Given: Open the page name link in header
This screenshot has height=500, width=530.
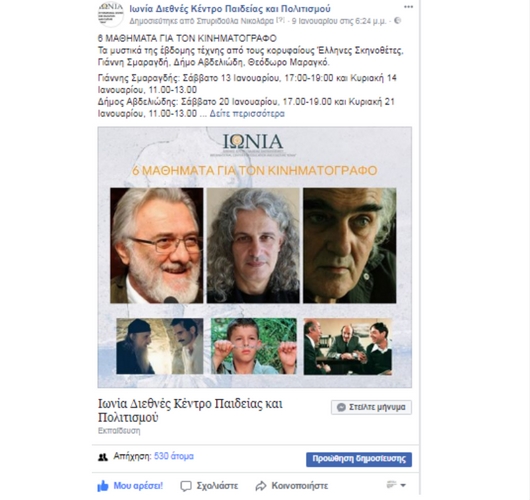Looking at the screenshot, I should 230,8.
